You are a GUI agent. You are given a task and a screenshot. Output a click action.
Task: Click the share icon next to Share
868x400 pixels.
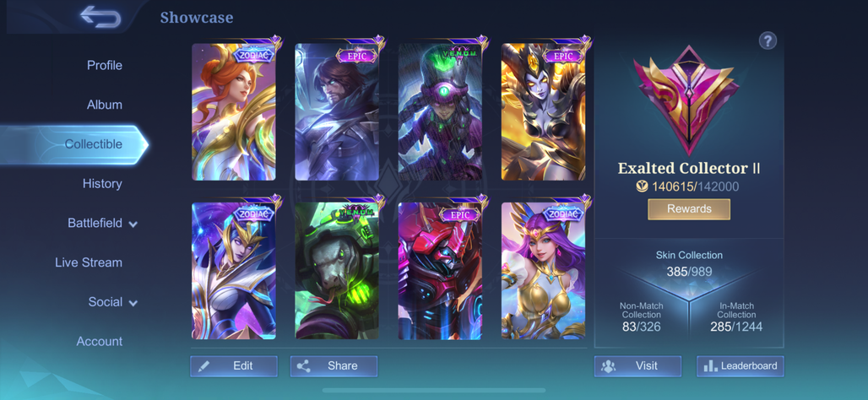(x=303, y=365)
